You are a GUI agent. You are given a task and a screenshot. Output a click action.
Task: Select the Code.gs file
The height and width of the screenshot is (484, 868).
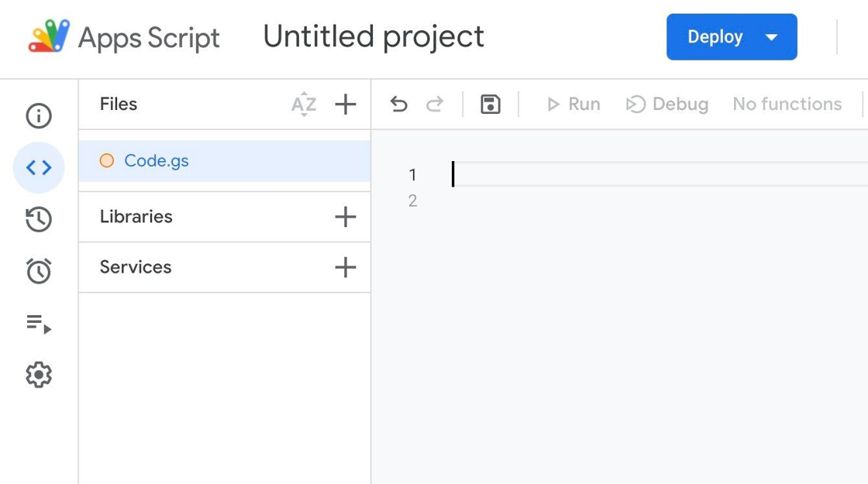(157, 161)
